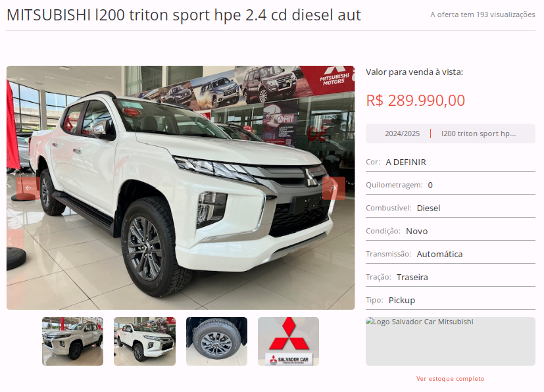The height and width of the screenshot is (392, 544).
Task: Click the R$ 289.990,00 price
Action: point(415,101)
